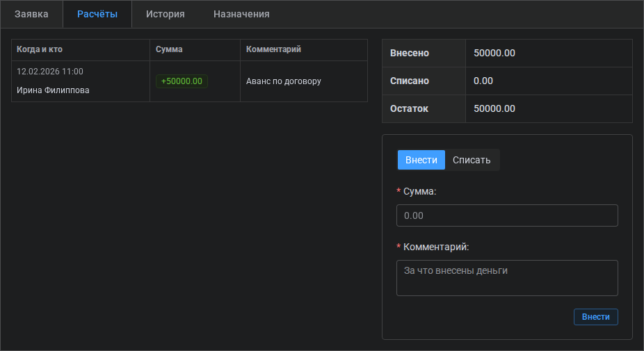Select the Внести mode toggle

point(421,160)
